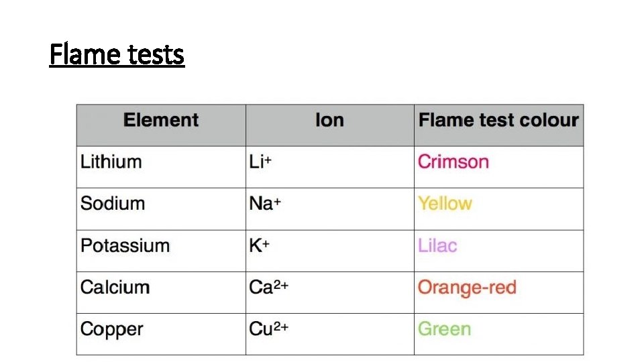This screenshot has width=644, height=362.
Task: Click the 'Na+' ion cell
Action: 265,203
